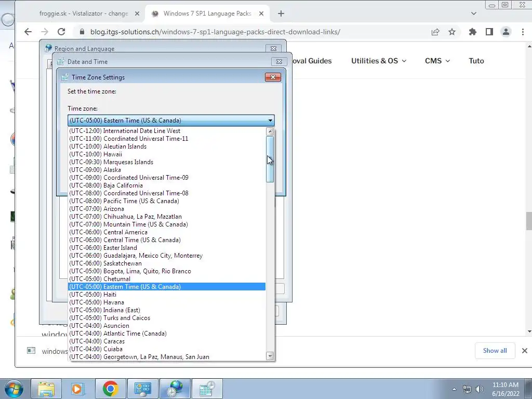The width and height of the screenshot is (532, 399).
Task: Select highlighted Eastern Time (US & Canada)
Action: (x=167, y=287)
